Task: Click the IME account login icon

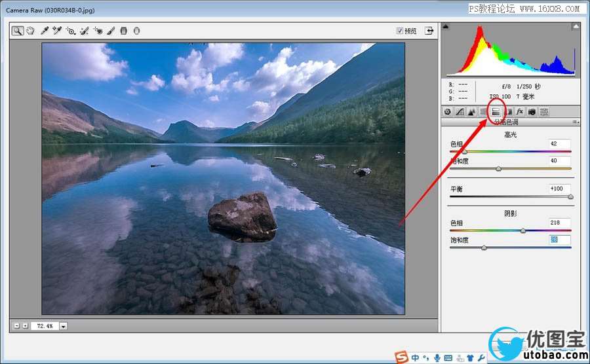Action: tap(460, 358)
